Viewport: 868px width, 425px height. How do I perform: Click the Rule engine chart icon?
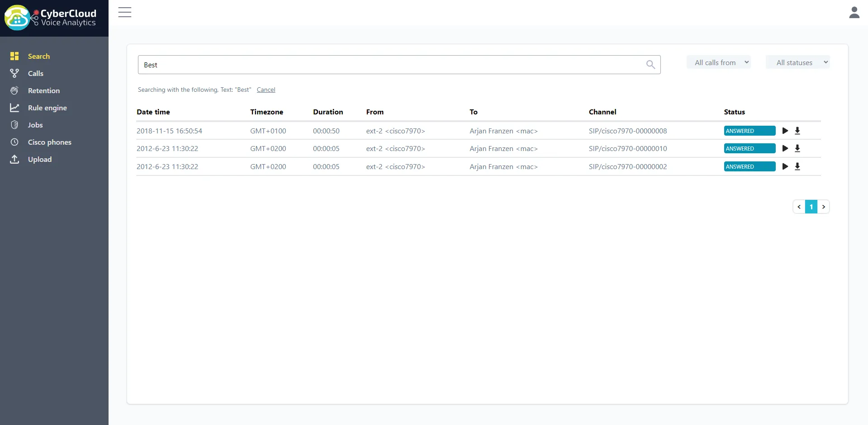(14, 108)
